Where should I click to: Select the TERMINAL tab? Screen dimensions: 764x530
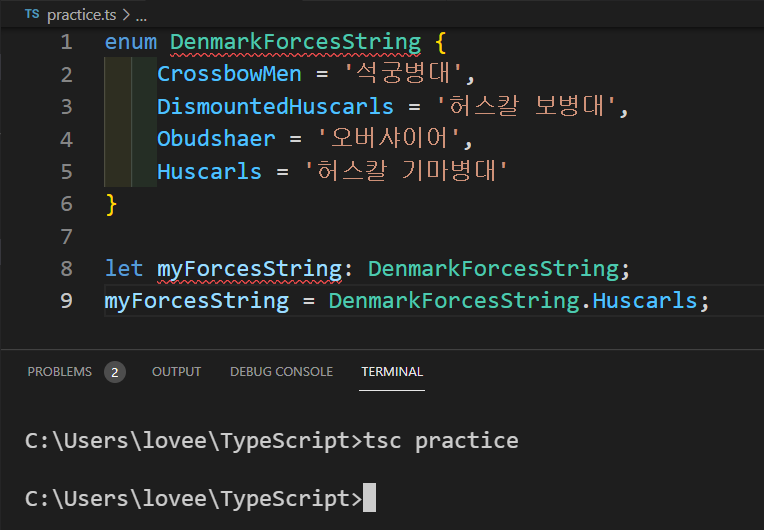[392, 372]
